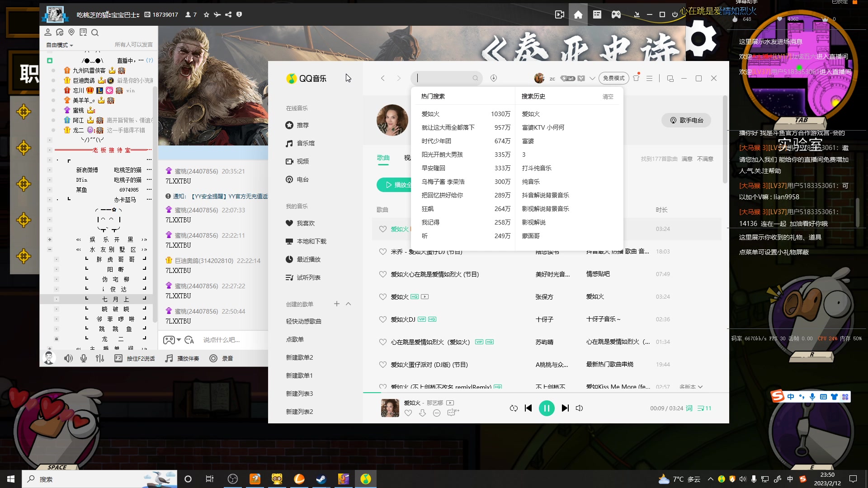Like 心在跳是爱情如烈火 (爱如火) song
Screen dimensions: 868x488
[x=382, y=342]
